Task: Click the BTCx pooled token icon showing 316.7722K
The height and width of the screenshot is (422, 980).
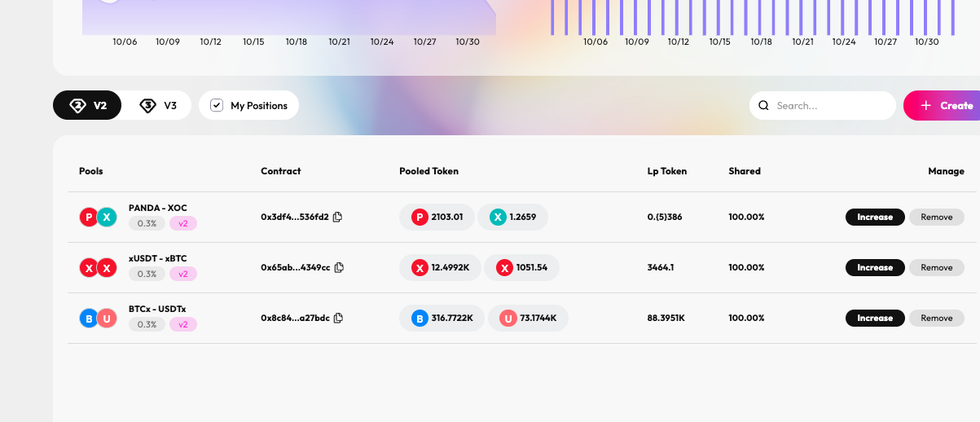Action: point(420,318)
